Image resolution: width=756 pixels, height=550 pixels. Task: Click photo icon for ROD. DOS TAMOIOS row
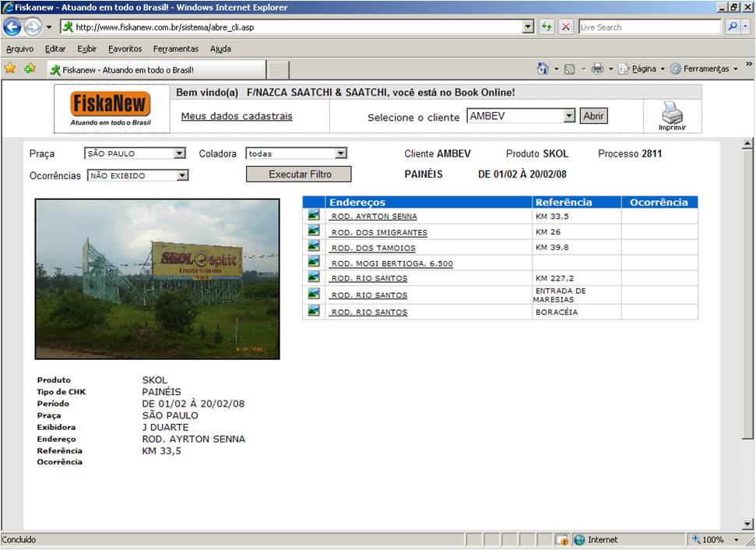coord(314,246)
